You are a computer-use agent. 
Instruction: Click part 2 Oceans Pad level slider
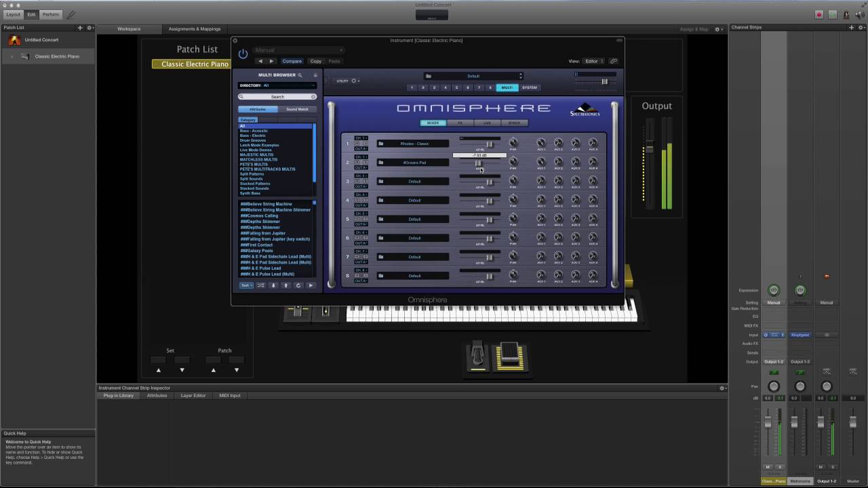pos(479,163)
